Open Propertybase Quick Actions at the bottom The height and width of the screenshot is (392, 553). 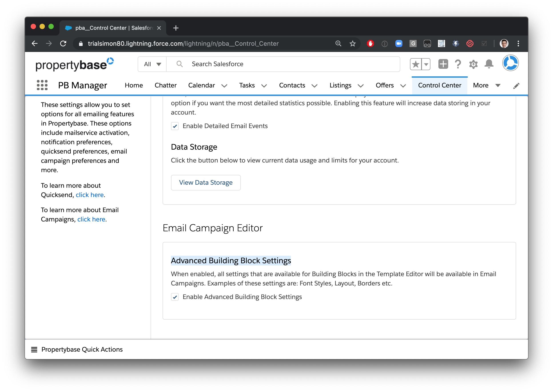click(x=82, y=349)
